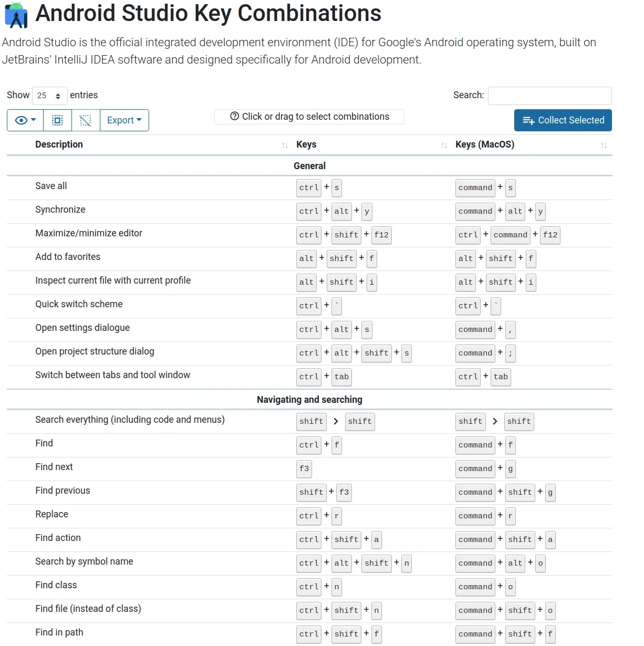This screenshot has width=644, height=646.
Task: Open the eye column visibility dropdown
Action: tap(25, 120)
